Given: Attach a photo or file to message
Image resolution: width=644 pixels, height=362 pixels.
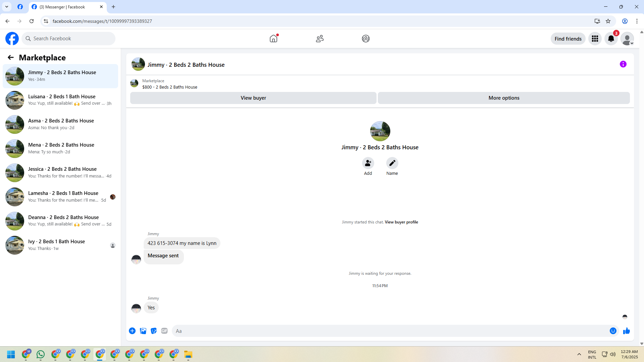Looking at the screenshot, I should [x=143, y=331].
